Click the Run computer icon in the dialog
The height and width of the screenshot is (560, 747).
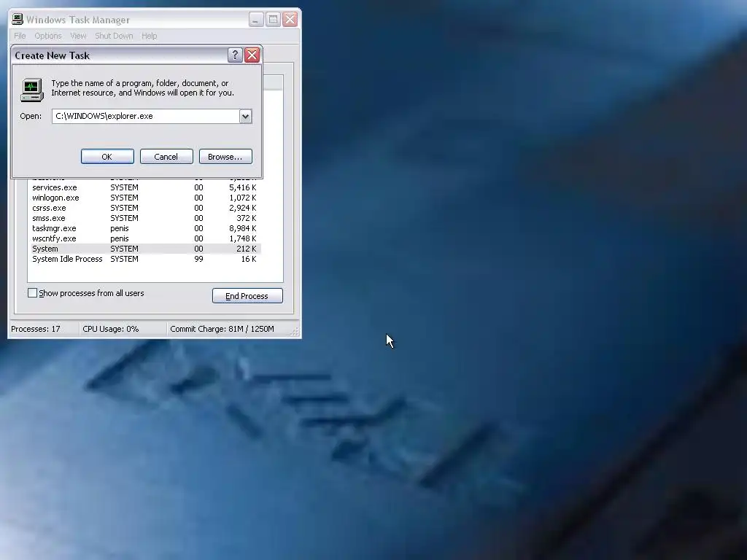click(32, 90)
